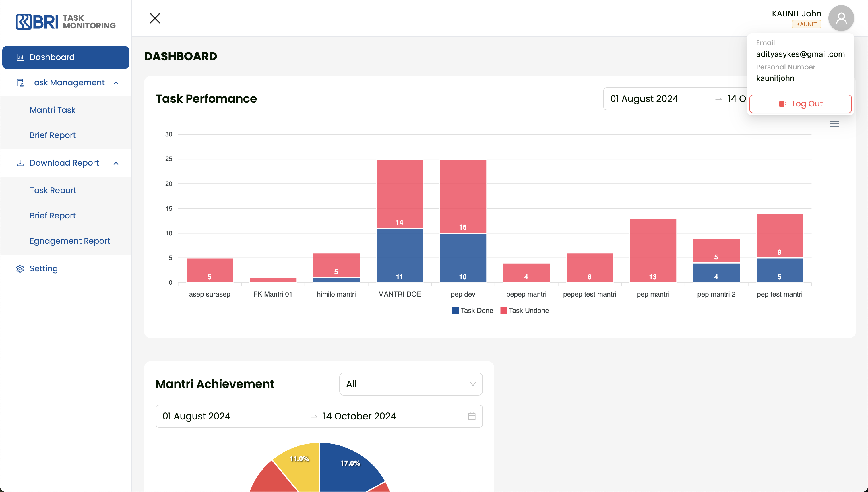This screenshot has width=868, height=492.
Task: Open the user avatar profile icon
Action: (841, 18)
